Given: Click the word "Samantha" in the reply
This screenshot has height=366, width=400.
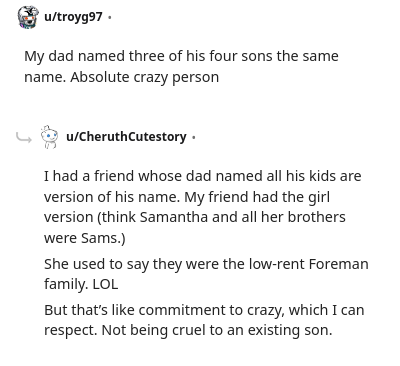Looking at the screenshot, I should [x=174, y=217].
